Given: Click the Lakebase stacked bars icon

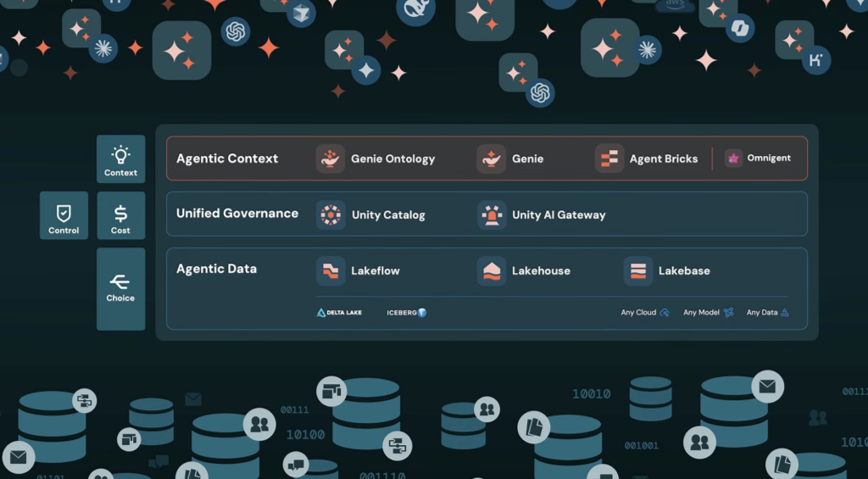Looking at the screenshot, I should (x=638, y=270).
